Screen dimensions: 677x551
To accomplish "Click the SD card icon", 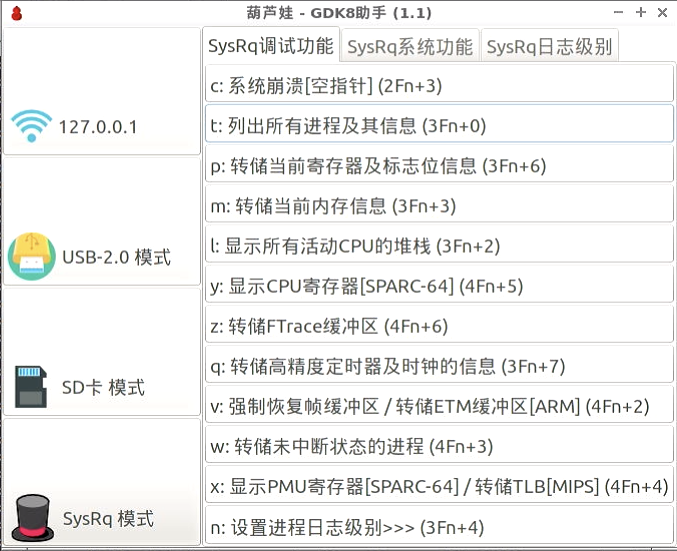I will [x=31, y=387].
